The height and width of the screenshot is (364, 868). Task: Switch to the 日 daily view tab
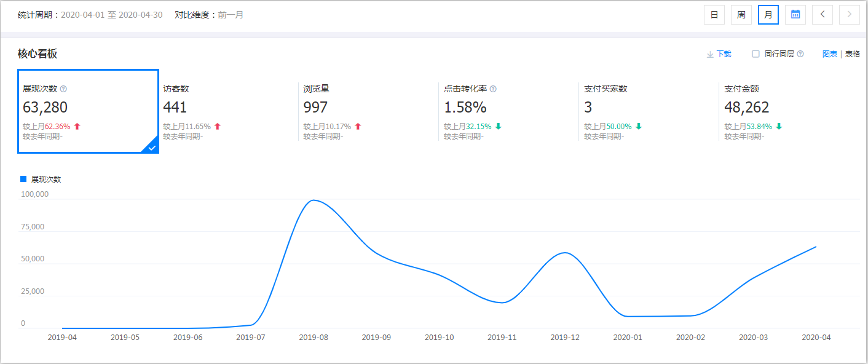coord(714,14)
